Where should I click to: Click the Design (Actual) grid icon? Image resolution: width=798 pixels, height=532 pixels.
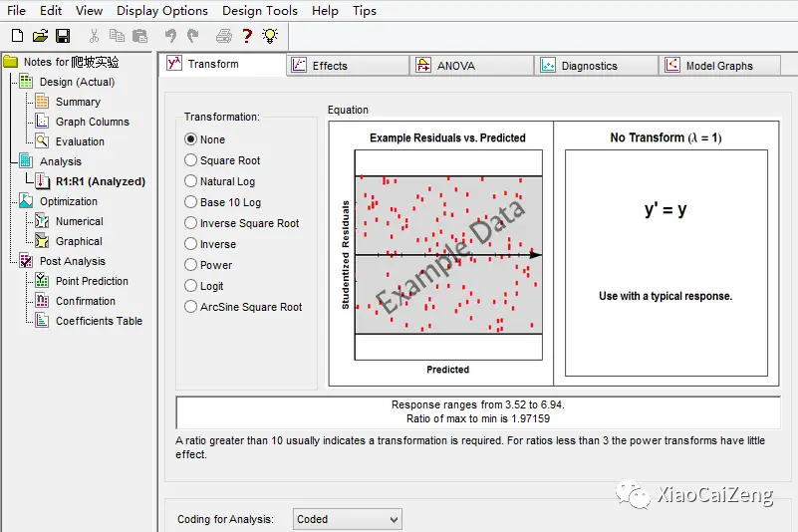point(26,82)
